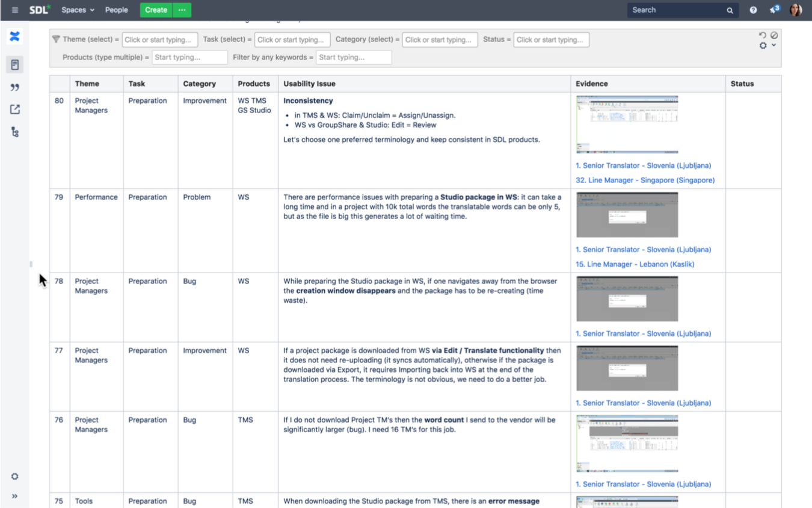Open Senior Translator link in row 79
The width and height of the screenshot is (812, 508).
point(643,249)
